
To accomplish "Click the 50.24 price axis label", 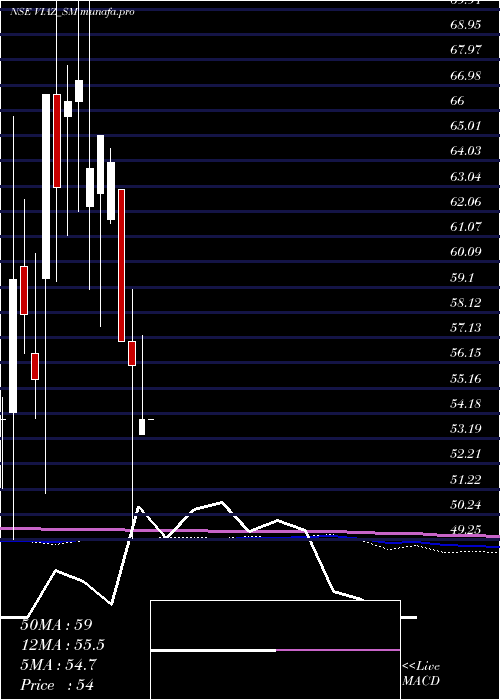I will (465, 505).
